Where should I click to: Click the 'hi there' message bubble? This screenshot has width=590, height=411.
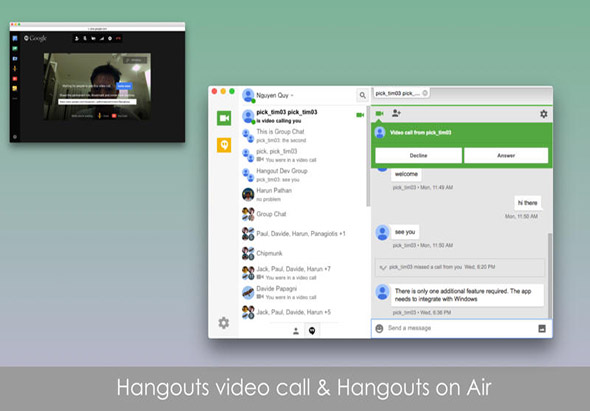tap(528, 203)
